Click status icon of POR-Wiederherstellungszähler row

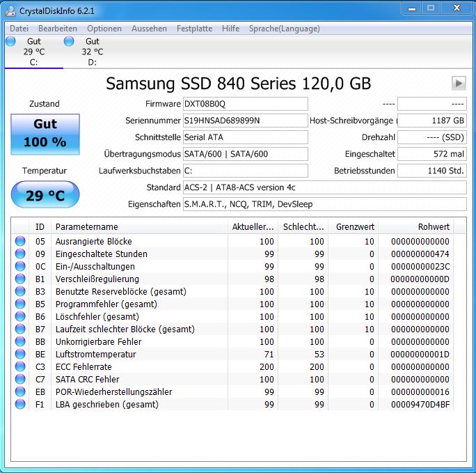pos(20,391)
